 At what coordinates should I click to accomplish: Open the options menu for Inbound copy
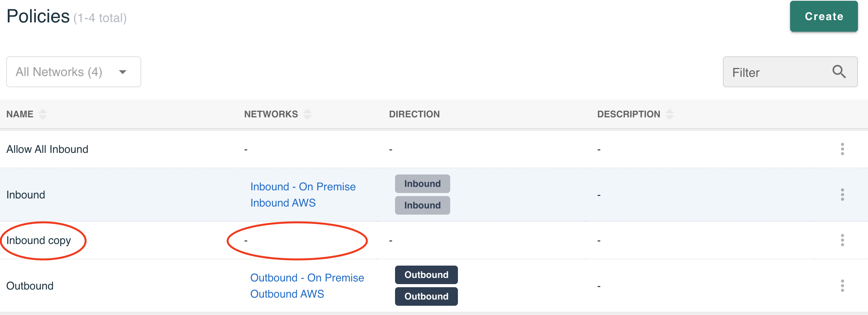(x=842, y=240)
